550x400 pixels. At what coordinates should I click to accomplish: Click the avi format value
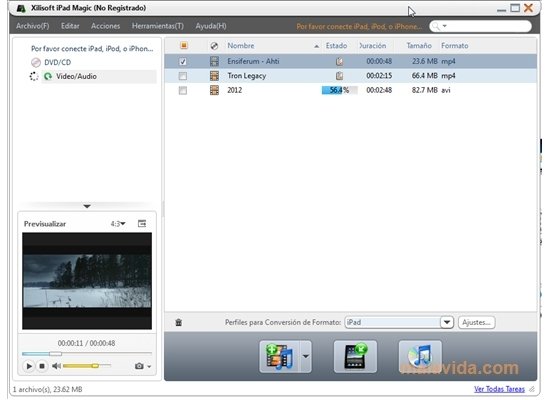(446, 90)
